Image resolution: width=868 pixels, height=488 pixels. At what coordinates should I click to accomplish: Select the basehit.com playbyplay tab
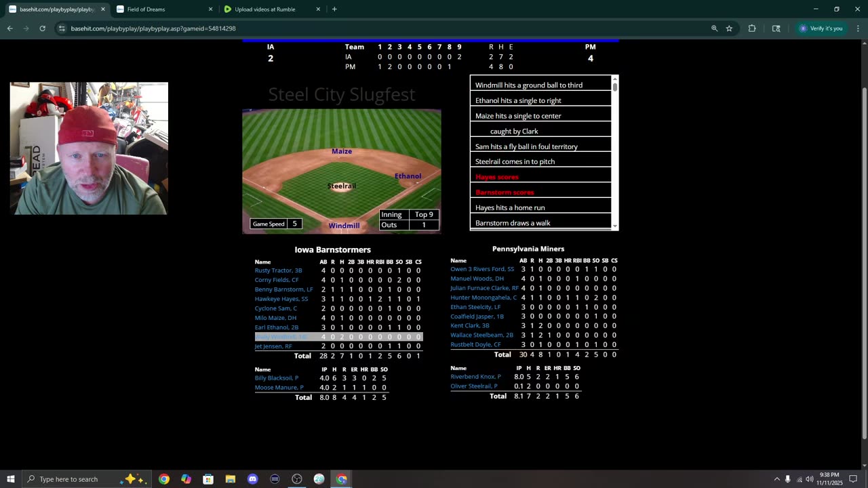[57, 9]
